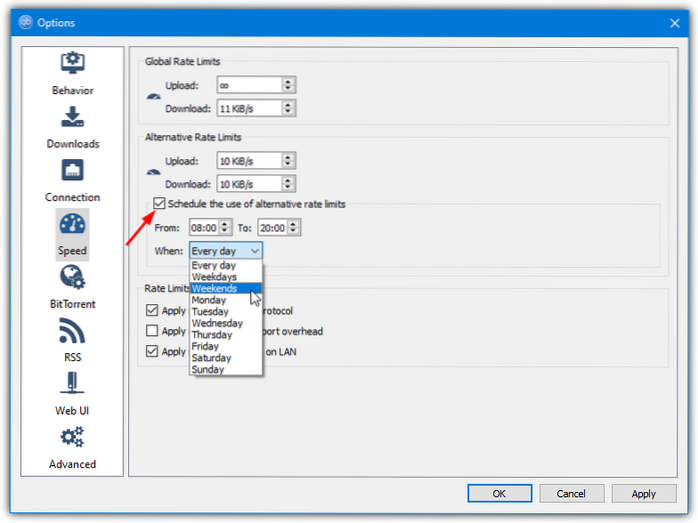Collapse the When schedule dropdown
This screenshot has width=698, height=523.
click(x=226, y=251)
